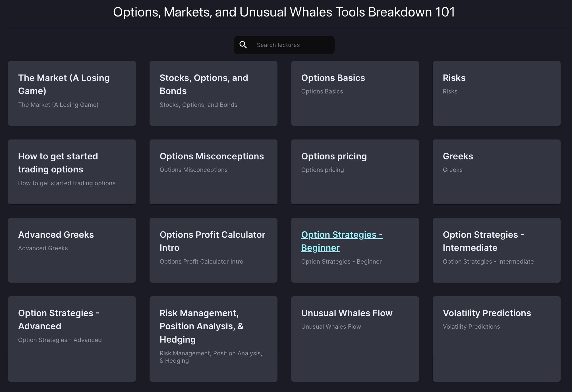This screenshot has height=392, width=572.
Task: Click gray subtitle 'Options Profit Calculator Intro'
Action: point(202,262)
